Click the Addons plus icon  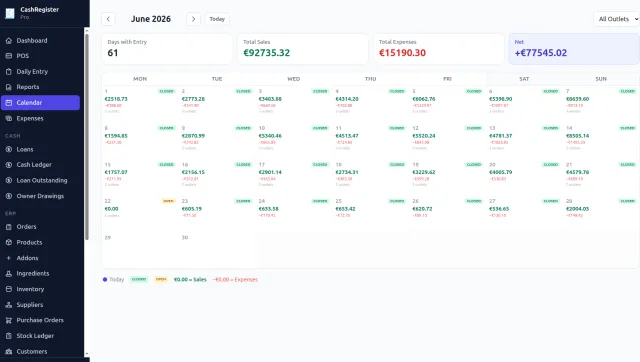[9, 258]
